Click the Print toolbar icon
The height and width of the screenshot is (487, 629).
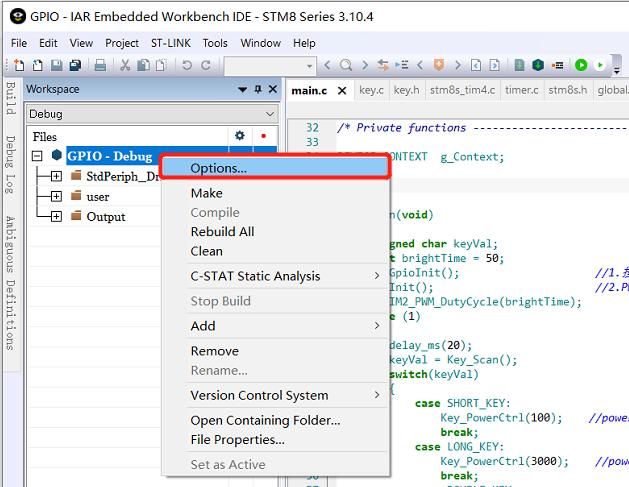100,65
